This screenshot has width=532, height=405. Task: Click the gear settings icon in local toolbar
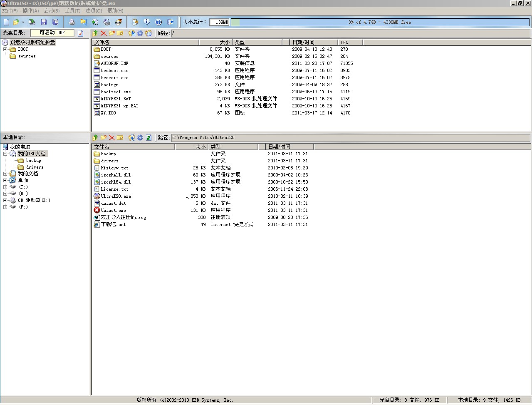point(140,138)
